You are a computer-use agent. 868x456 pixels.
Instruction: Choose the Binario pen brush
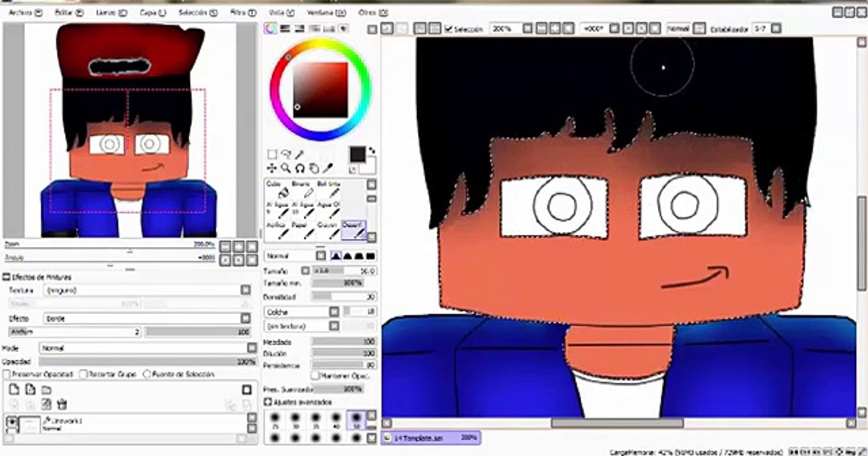click(x=303, y=189)
